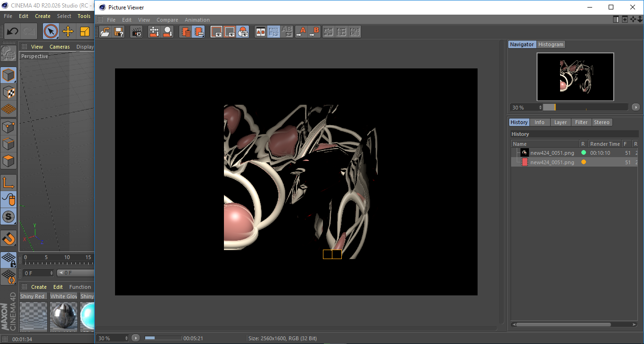Click the Texture mode checkered cube icon
Viewport: 644px width, 344px height.
[8, 92]
